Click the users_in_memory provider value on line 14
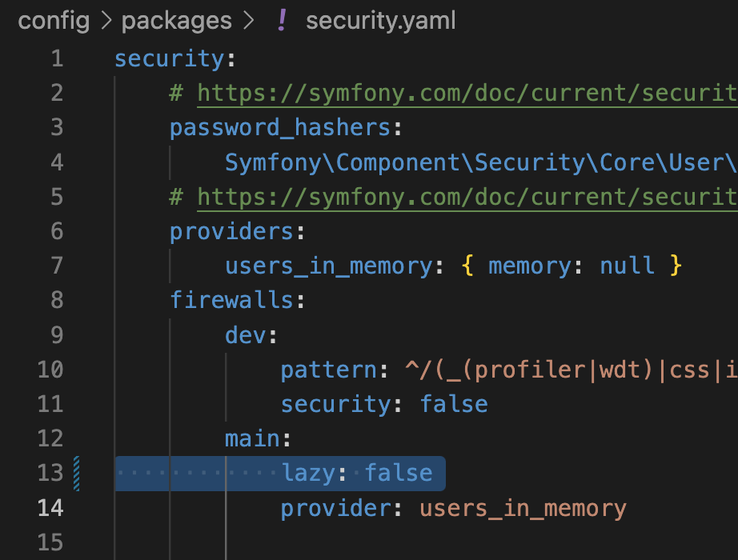 click(520, 508)
